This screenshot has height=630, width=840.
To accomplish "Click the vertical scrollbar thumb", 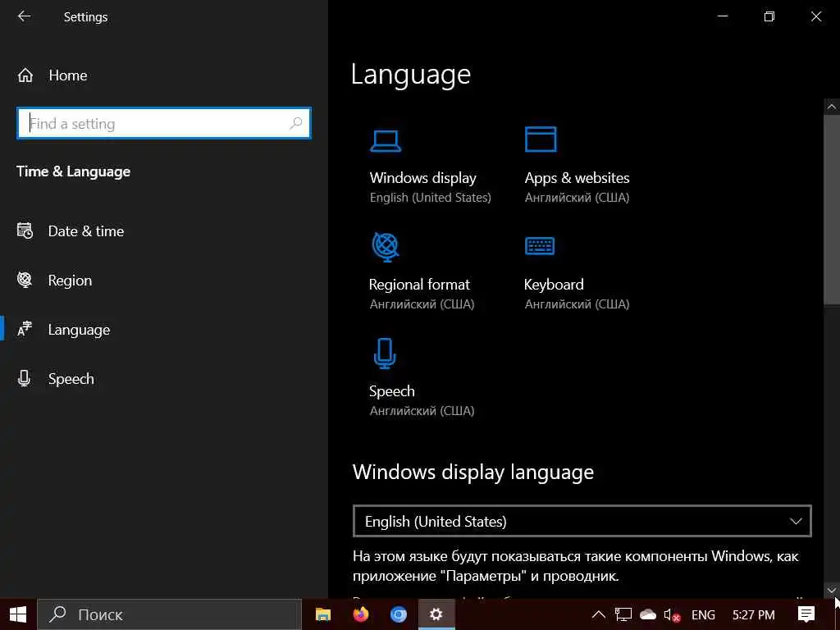I will pos(832,210).
